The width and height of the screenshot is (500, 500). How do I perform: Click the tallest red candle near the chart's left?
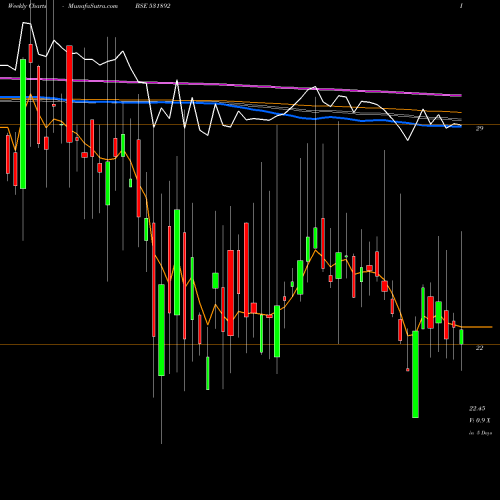[69, 94]
